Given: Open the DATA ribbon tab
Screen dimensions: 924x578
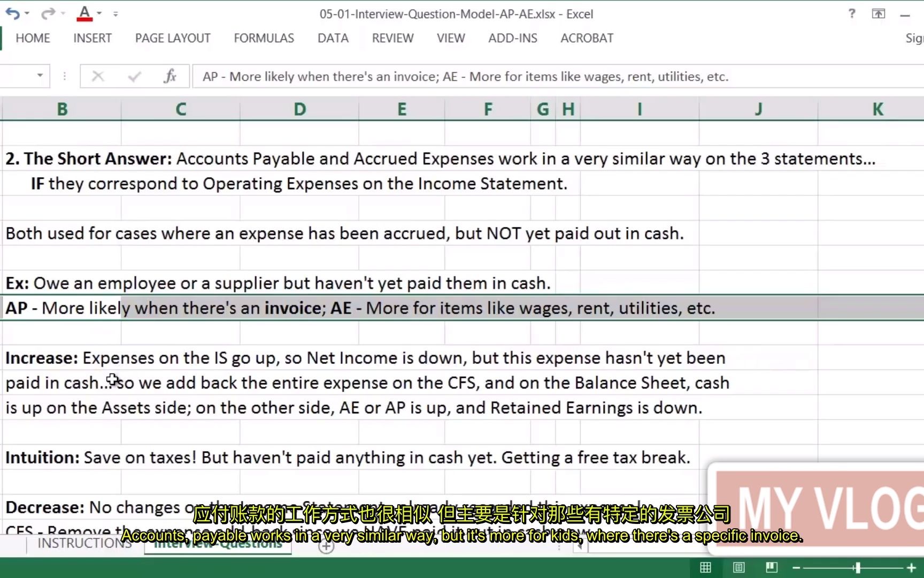Looking at the screenshot, I should pyautogui.click(x=333, y=39).
